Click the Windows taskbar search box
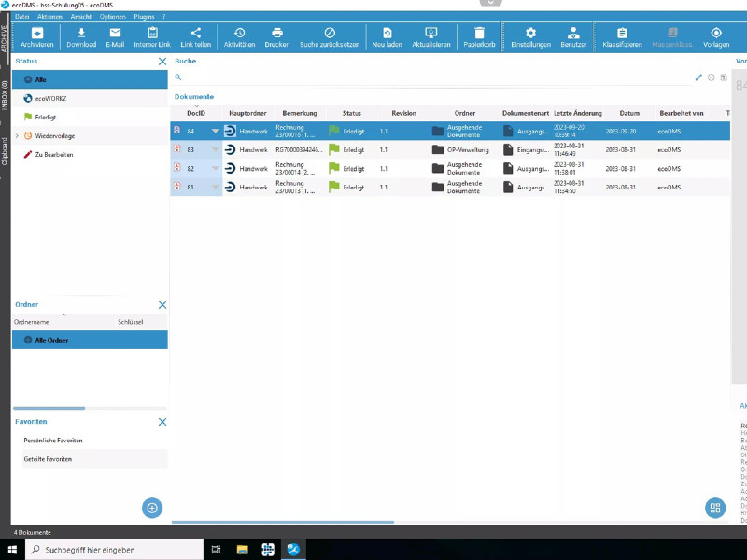 point(114,550)
